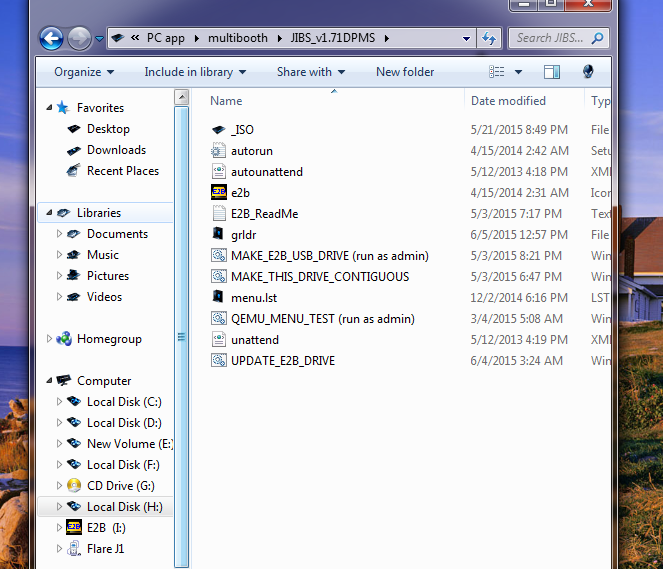Open the Organize menu

tap(84, 72)
